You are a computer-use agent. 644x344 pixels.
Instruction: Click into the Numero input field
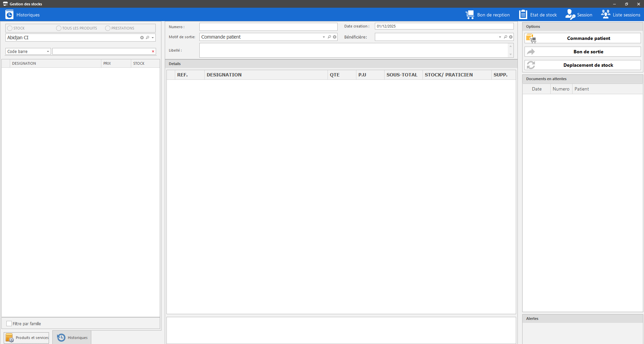[268, 27]
